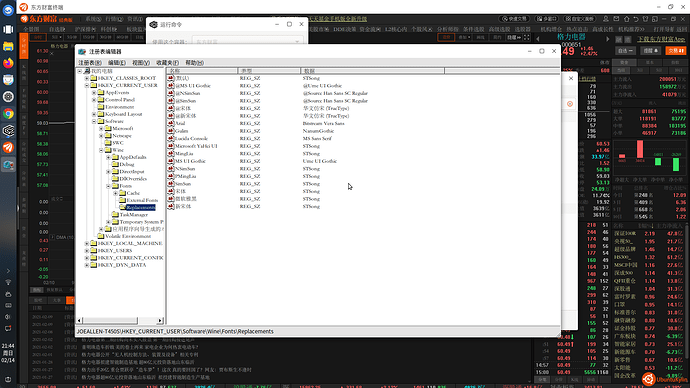690x388 pixels.
Task: Click the 名称 column header
Action: coord(202,71)
